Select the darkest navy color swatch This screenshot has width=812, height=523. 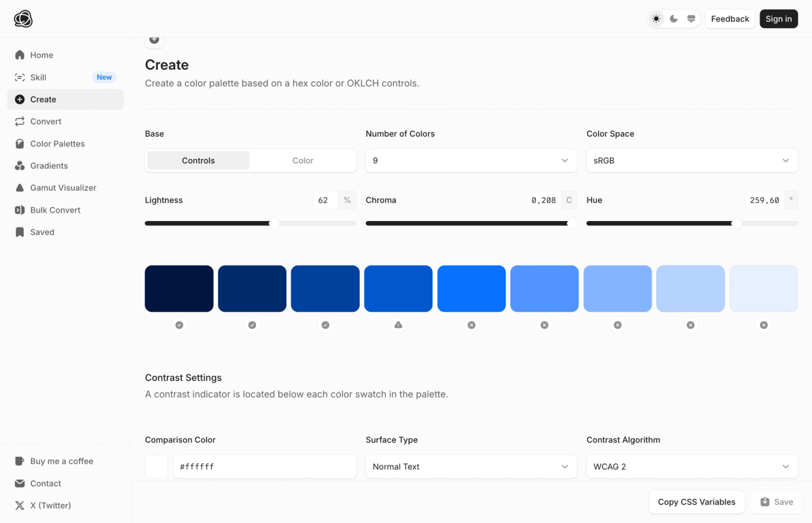tap(179, 288)
